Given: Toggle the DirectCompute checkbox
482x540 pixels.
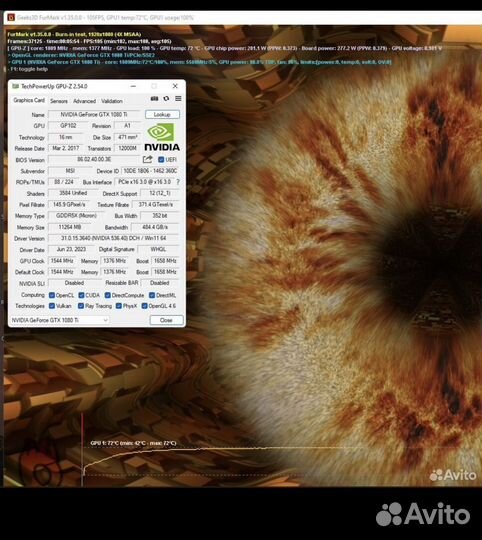Looking at the screenshot, I should [107, 295].
